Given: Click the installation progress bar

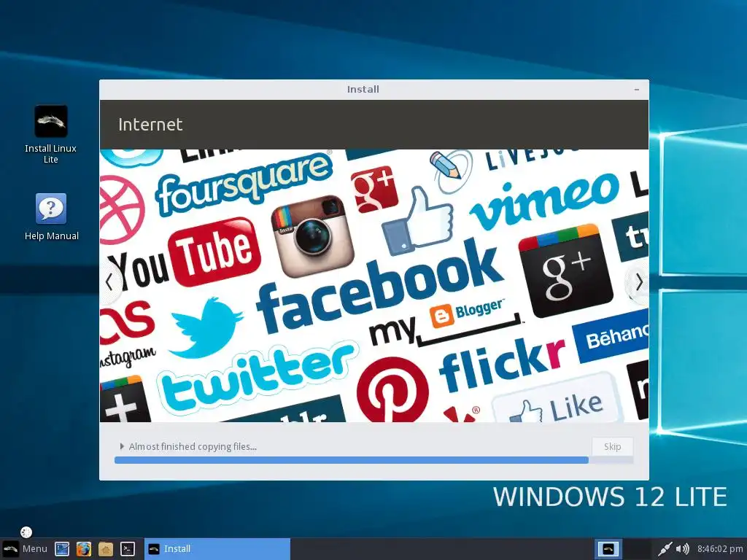Looking at the screenshot, I should tap(374, 460).
